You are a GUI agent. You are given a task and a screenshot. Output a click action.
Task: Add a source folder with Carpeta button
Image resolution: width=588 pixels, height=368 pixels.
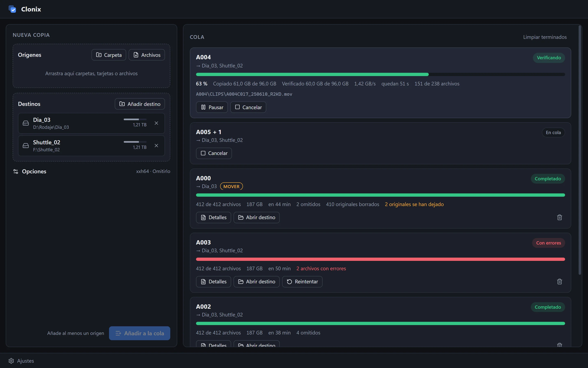click(109, 55)
